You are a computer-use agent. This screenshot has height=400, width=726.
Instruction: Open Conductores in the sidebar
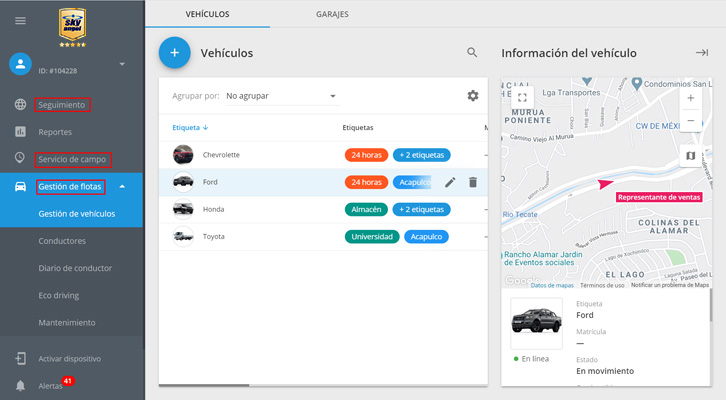(62, 241)
